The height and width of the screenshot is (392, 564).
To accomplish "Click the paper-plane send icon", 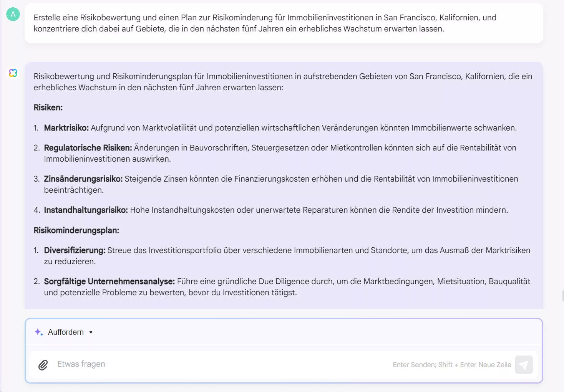I will 524,364.
